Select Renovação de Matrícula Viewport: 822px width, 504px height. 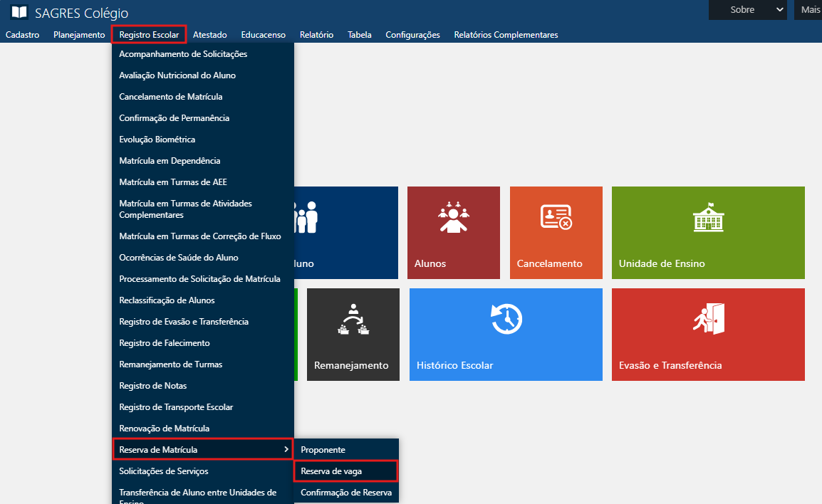(x=203, y=429)
